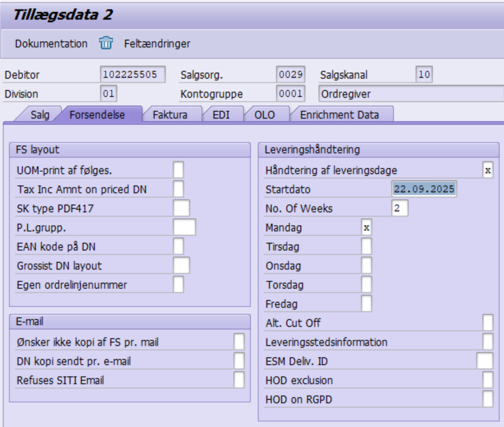
Task: Select the EDI tab
Action: click(221, 115)
